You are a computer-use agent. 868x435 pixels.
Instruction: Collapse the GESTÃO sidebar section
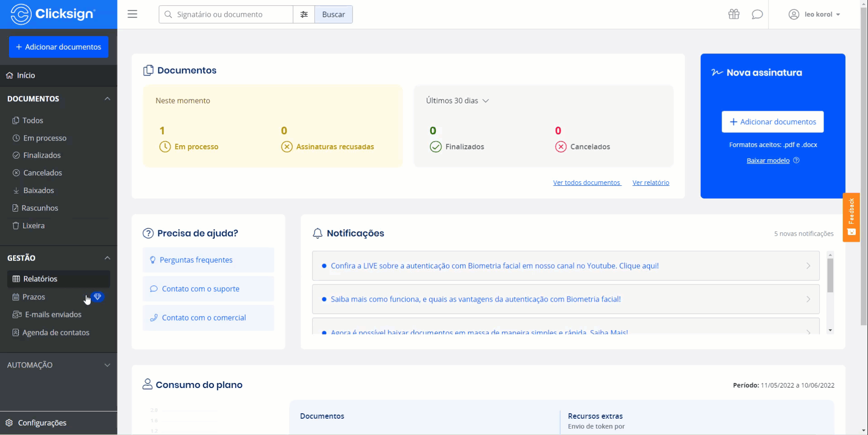coord(59,258)
